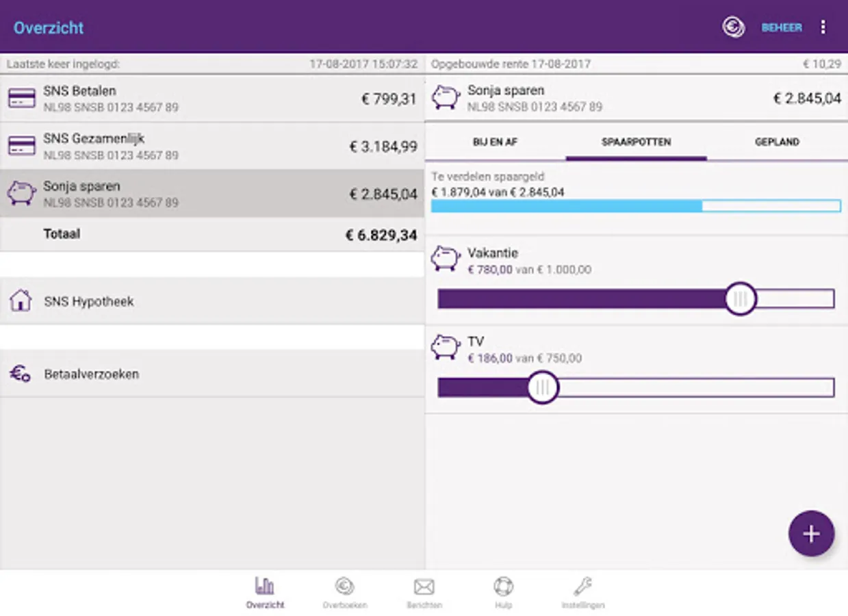Click € 186,00 van € 750,00 text
848x616 pixels.
525,359
